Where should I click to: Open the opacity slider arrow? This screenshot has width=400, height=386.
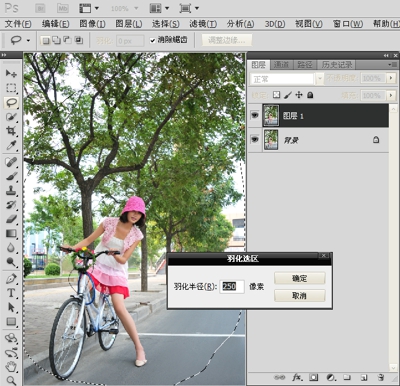[391, 78]
